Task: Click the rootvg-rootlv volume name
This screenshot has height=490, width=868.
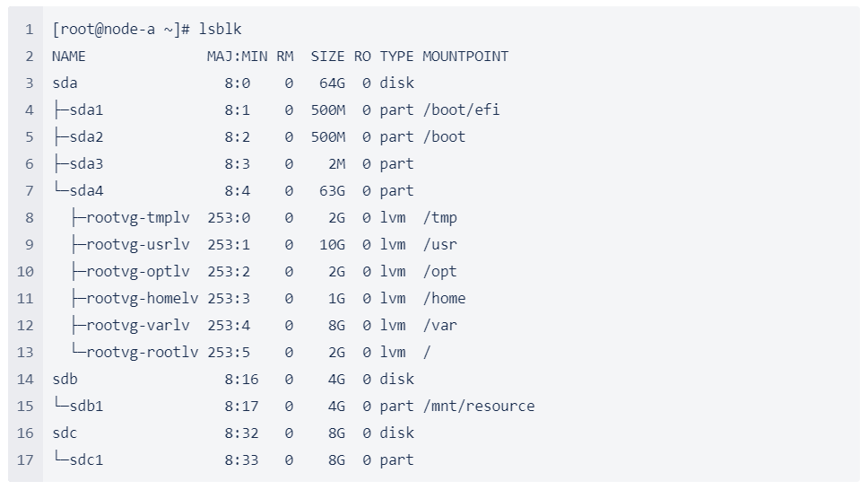Action: 142,353
